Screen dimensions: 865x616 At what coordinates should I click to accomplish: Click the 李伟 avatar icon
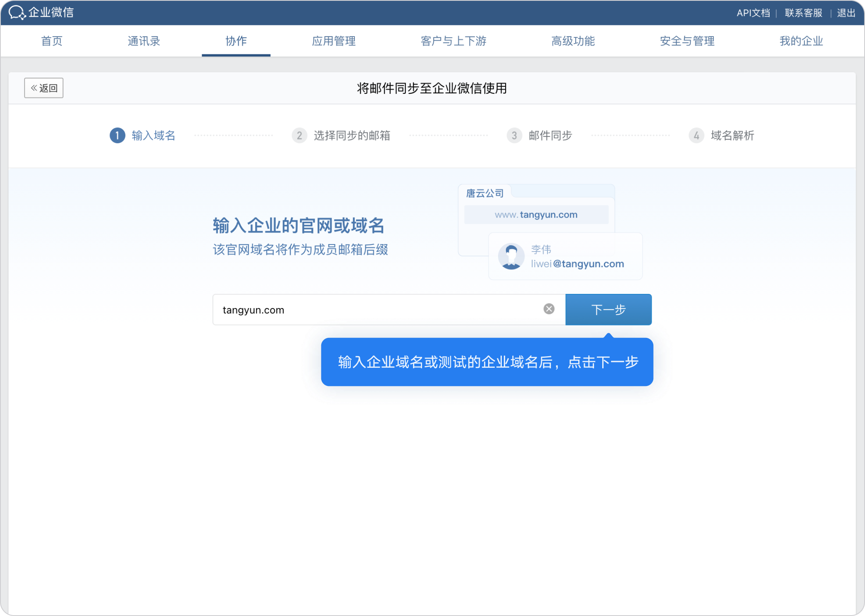coord(511,257)
